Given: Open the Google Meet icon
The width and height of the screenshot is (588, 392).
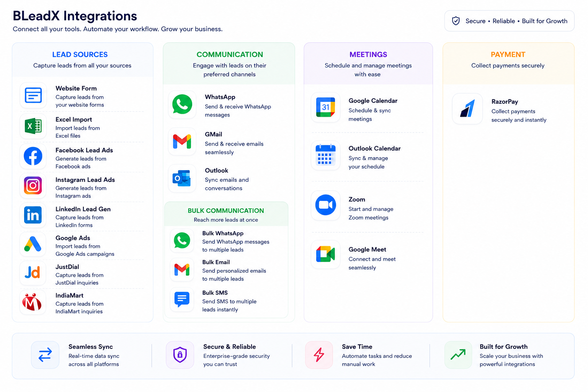Looking at the screenshot, I should [x=326, y=255].
